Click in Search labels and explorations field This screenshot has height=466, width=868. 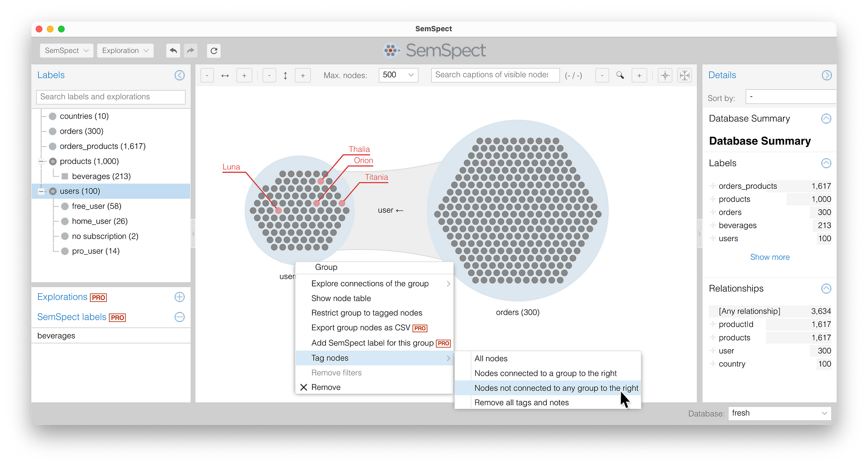(x=111, y=97)
